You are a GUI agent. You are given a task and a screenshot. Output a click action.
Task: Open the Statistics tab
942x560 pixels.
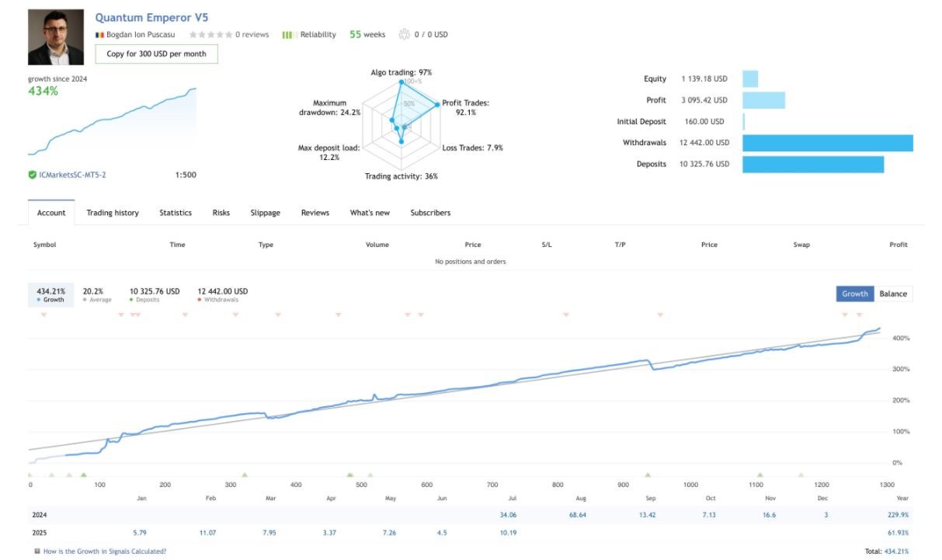176,213
